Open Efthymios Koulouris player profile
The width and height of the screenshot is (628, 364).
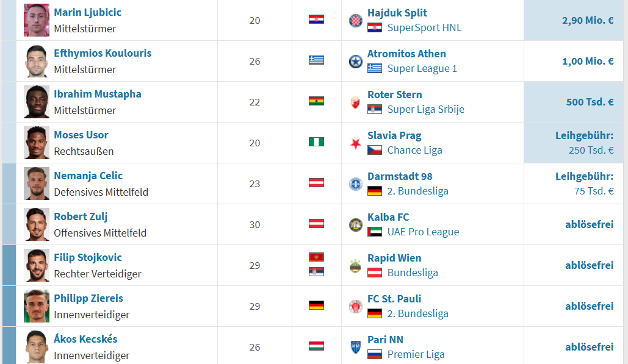click(103, 53)
